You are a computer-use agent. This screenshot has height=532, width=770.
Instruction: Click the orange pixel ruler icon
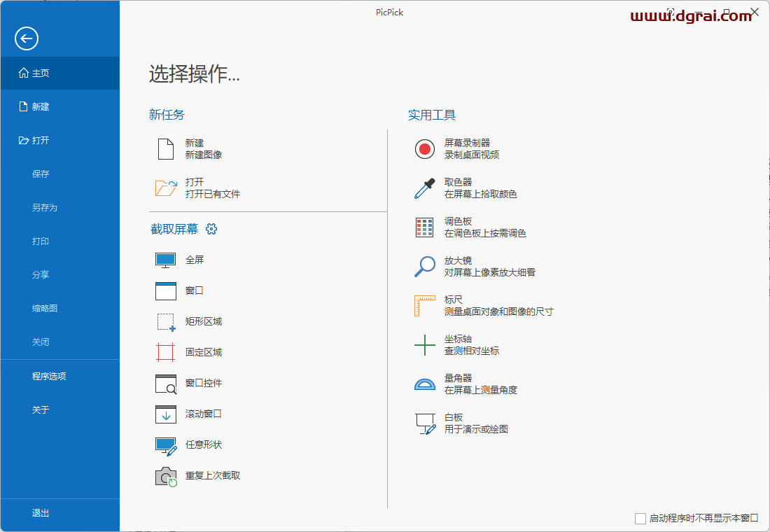pyautogui.click(x=425, y=305)
